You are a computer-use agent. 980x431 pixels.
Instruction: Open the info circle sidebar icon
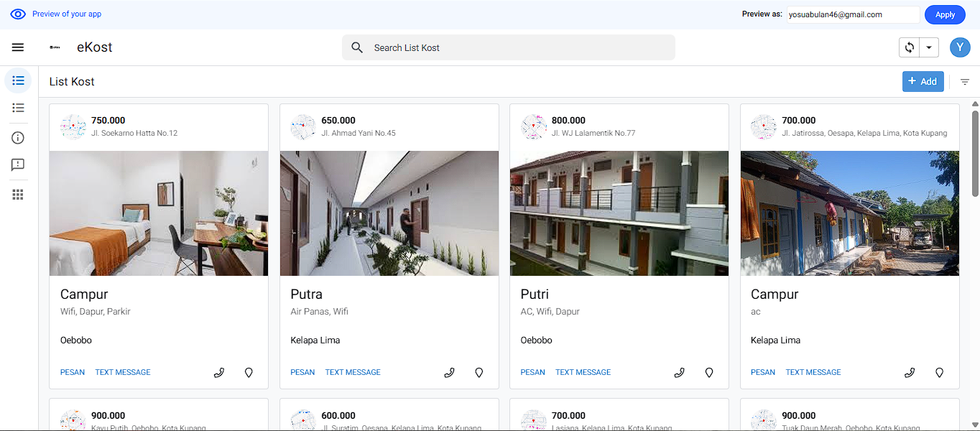click(x=18, y=138)
